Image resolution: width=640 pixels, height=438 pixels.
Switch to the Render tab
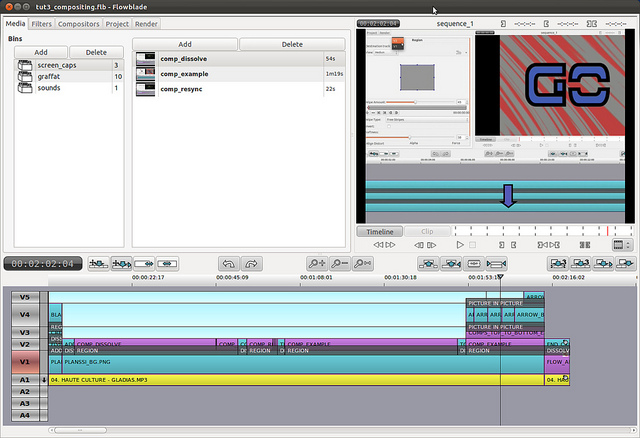(x=146, y=22)
